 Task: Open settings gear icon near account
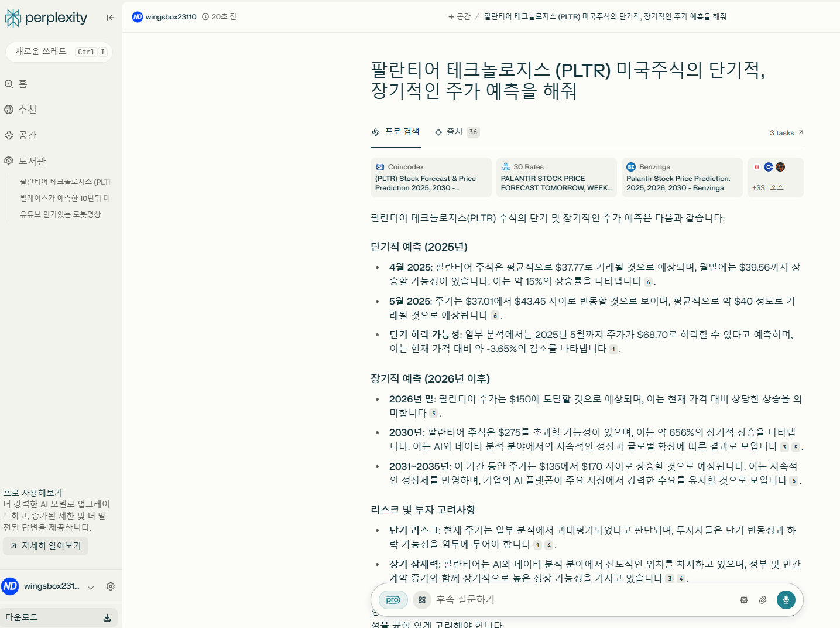pos(111,586)
